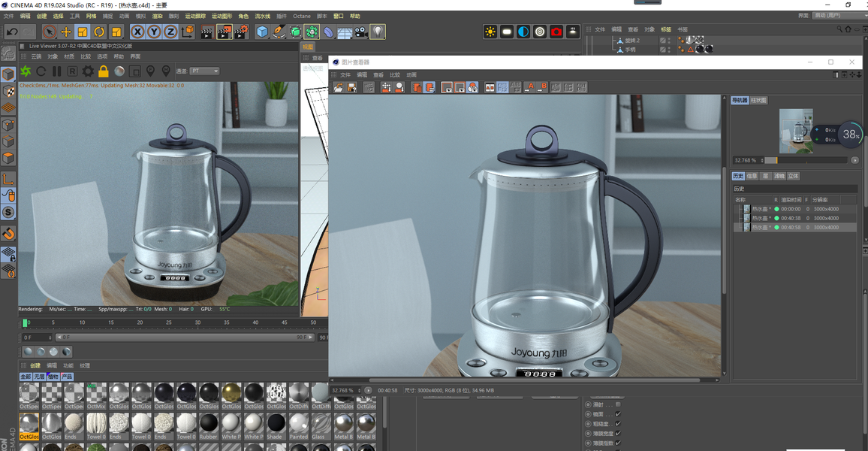Toggle Live Viewer resolution lock
This screenshot has height=451, width=868.
click(x=103, y=71)
